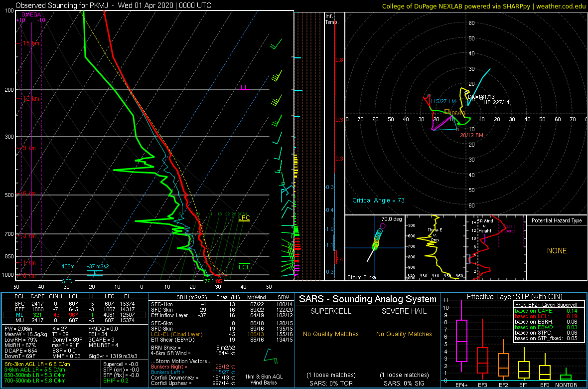Image resolution: width=588 pixels, height=389 pixels.
Task: Click the Sfc-3km AGL LR lapse rate
Action: [37, 364]
